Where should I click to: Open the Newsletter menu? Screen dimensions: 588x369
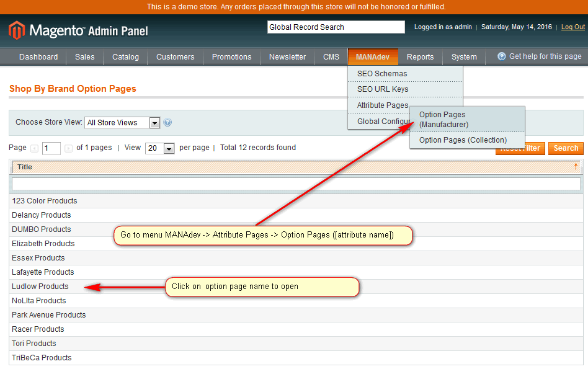click(x=287, y=57)
